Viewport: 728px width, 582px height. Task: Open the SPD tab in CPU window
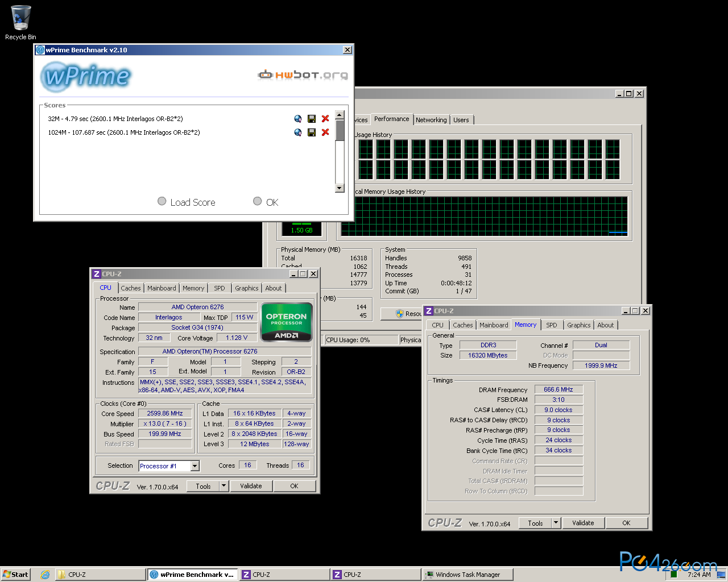pos(220,288)
